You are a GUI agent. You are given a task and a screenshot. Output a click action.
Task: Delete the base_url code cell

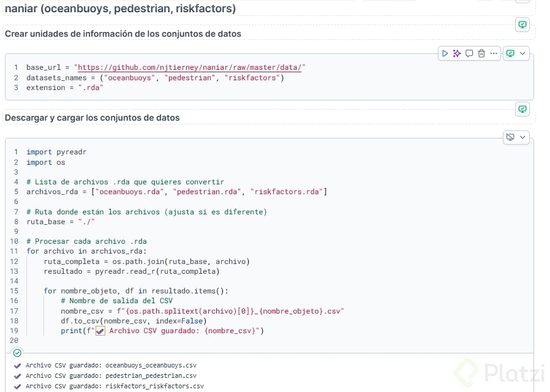481,53
